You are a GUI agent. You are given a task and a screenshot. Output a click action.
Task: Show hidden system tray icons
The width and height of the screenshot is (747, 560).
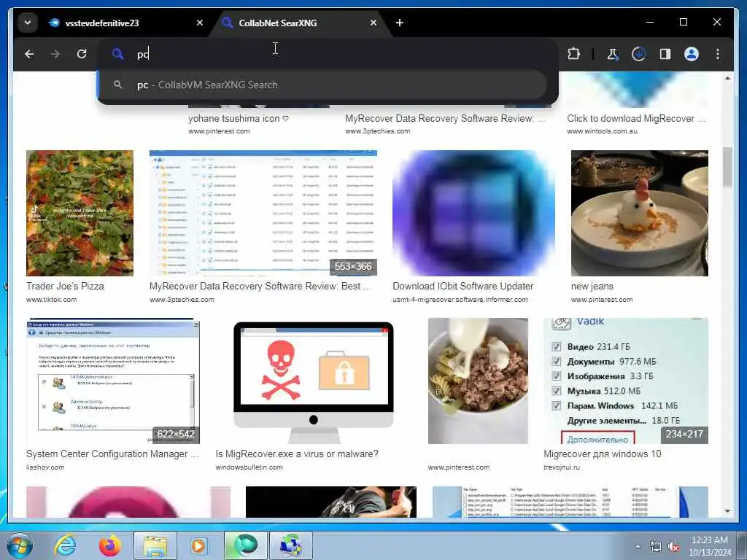tap(638, 547)
